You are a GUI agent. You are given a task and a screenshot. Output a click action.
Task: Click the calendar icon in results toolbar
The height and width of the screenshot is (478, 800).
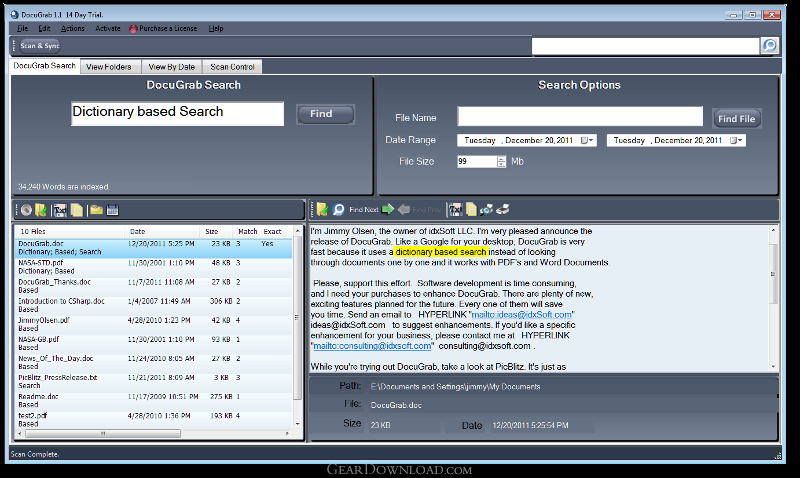click(x=113, y=210)
